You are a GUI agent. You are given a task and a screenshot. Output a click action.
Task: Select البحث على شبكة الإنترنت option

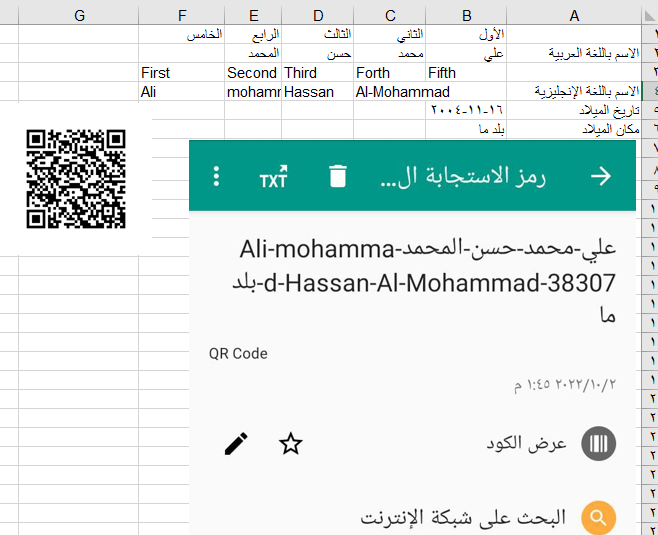tap(462, 518)
